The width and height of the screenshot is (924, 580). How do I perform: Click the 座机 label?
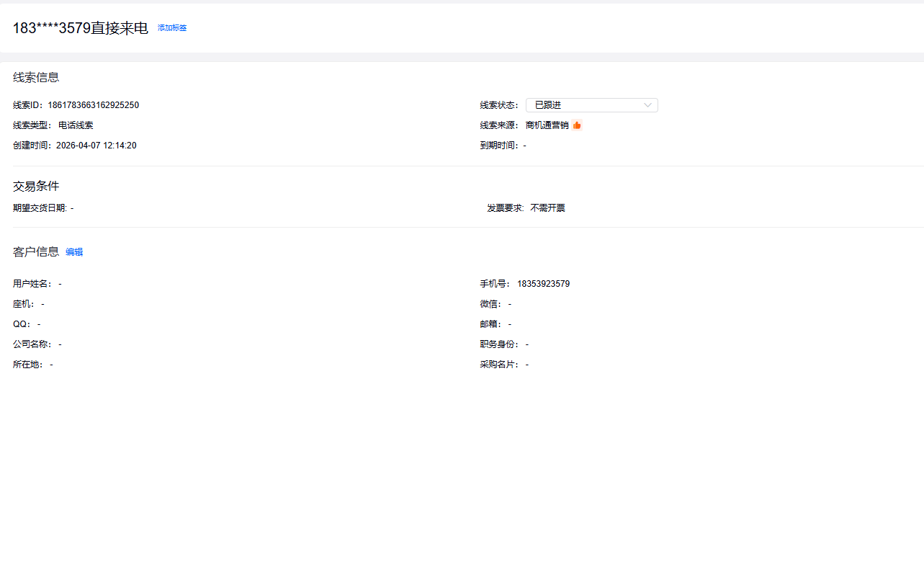(24, 304)
